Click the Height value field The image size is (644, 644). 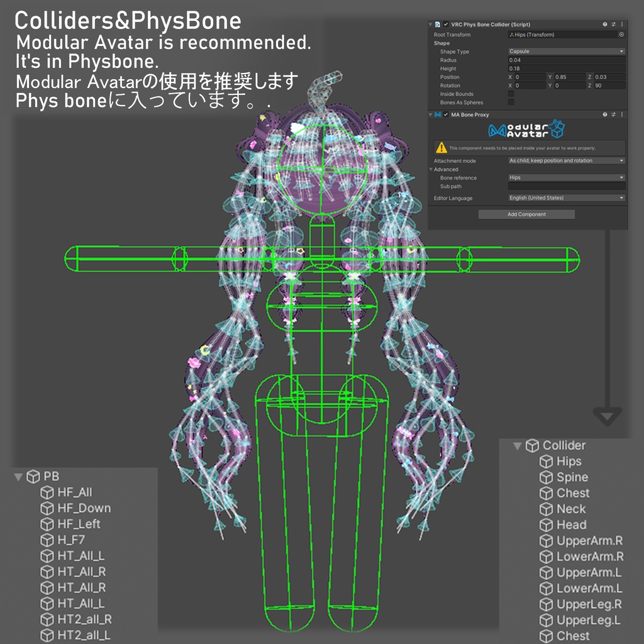(567, 69)
